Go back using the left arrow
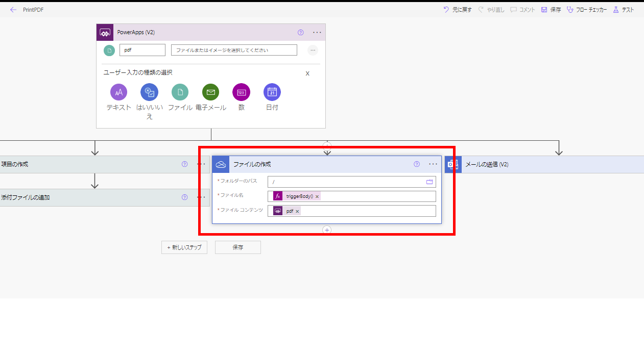644x355 pixels. click(13, 10)
